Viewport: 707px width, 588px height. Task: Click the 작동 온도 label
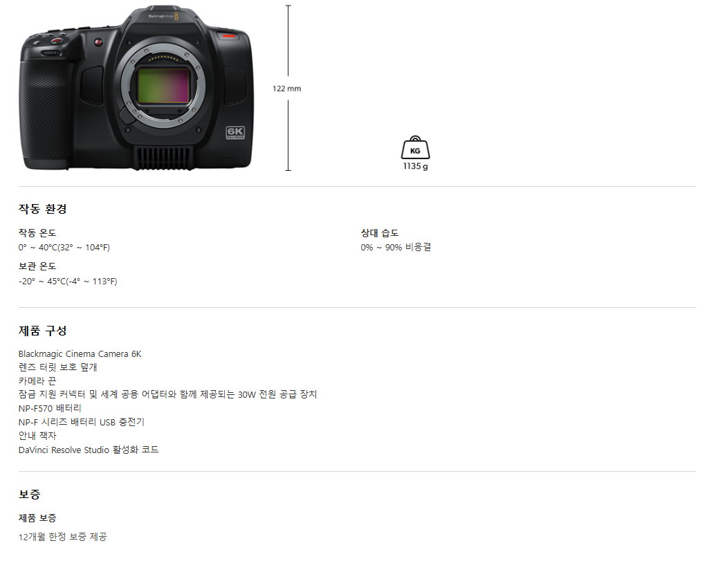click(37, 233)
